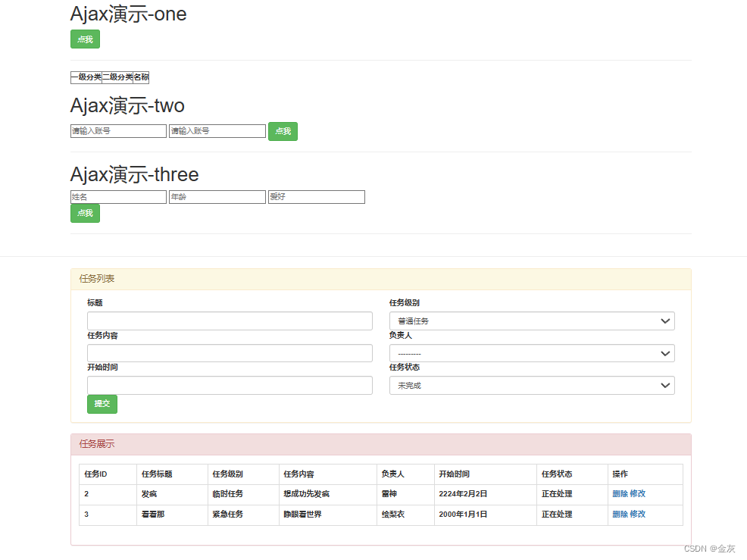Click the 任务内容 input field
Viewport: 747px width, 560px height.
[x=230, y=352]
